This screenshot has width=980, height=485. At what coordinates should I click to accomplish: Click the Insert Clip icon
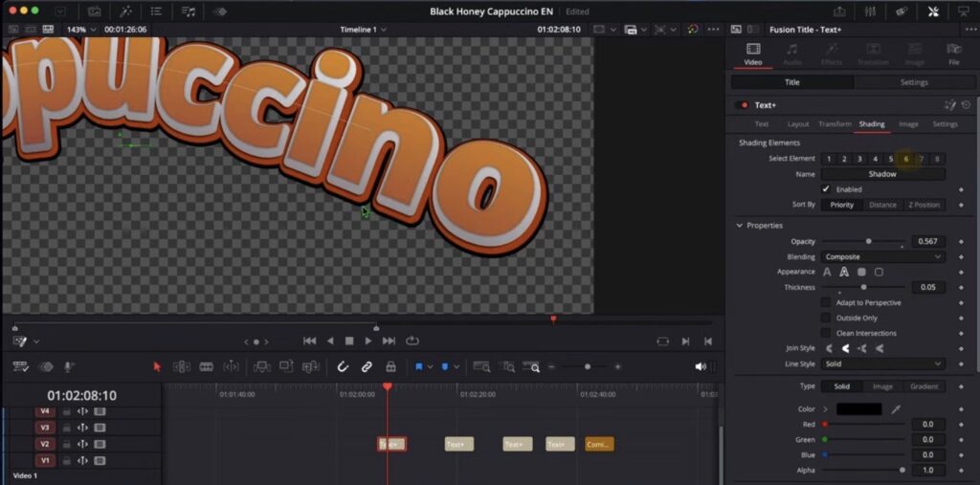(x=262, y=367)
